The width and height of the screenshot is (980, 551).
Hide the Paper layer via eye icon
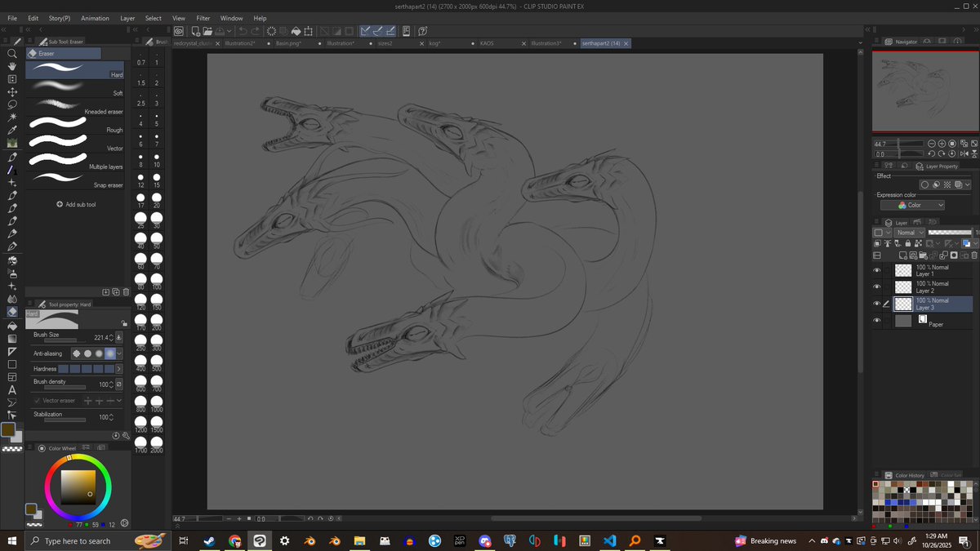point(876,321)
